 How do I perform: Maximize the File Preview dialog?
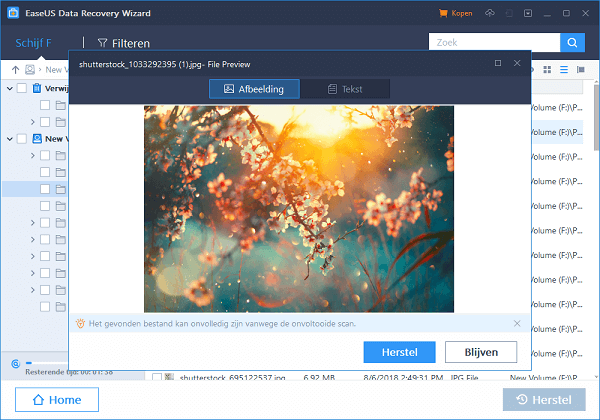point(498,64)
